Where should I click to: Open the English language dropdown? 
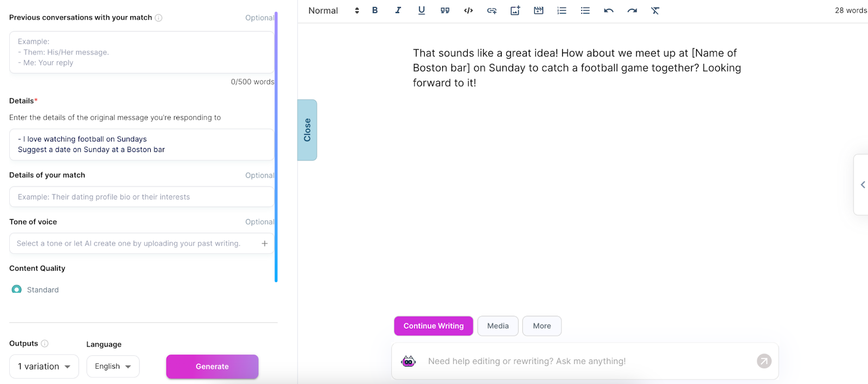pyautogui.click(x=113, y=367)
